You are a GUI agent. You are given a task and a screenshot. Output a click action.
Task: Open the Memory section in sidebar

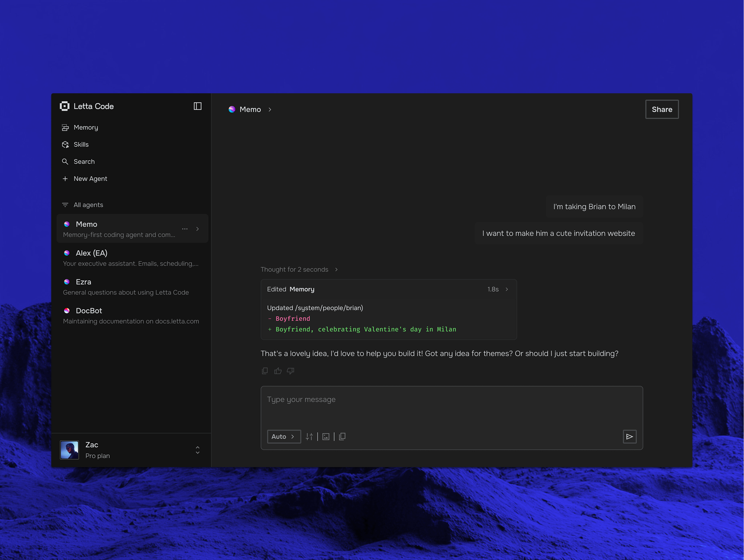(85, 127)
